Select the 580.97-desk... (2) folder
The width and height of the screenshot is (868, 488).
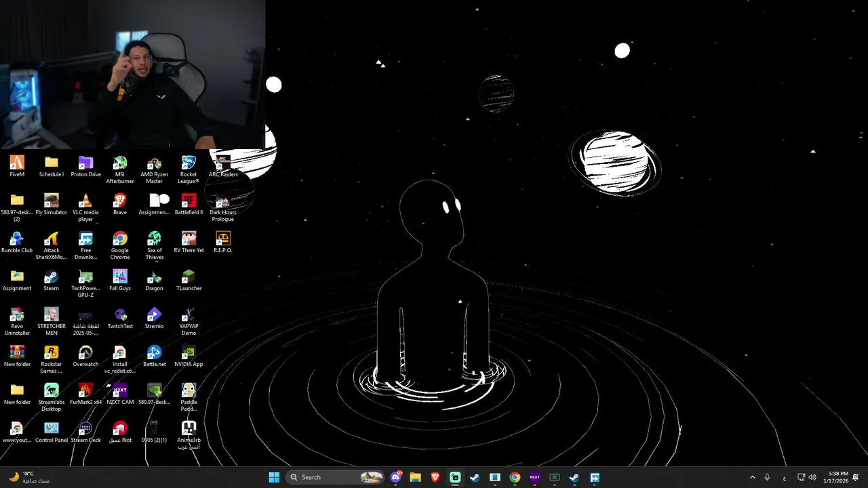[x=17, y=208]
